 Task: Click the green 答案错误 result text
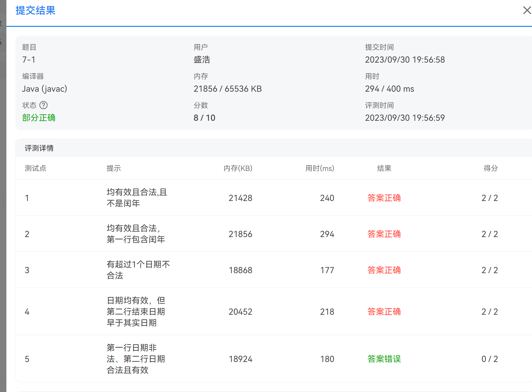(384, 359)
